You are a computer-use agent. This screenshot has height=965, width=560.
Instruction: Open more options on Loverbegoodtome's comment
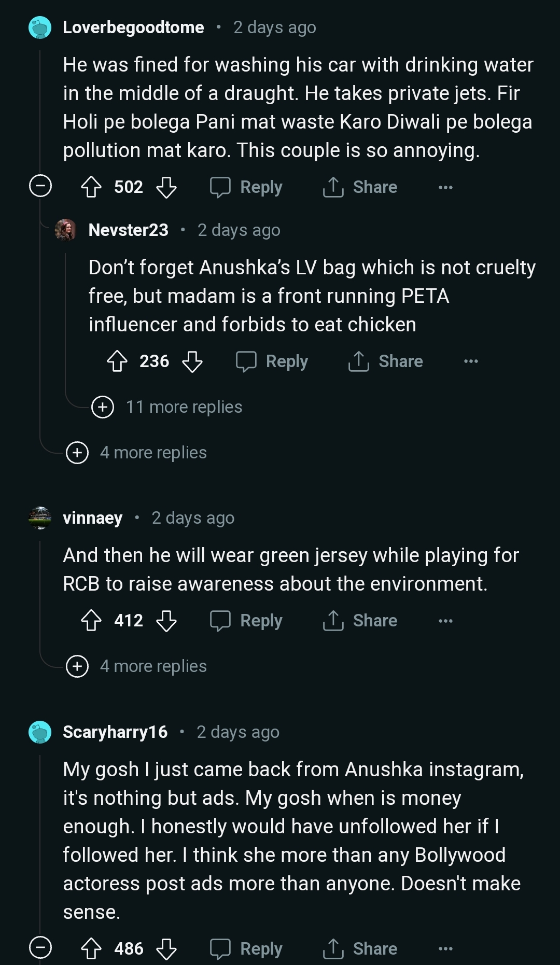click(x=445, y=187)
